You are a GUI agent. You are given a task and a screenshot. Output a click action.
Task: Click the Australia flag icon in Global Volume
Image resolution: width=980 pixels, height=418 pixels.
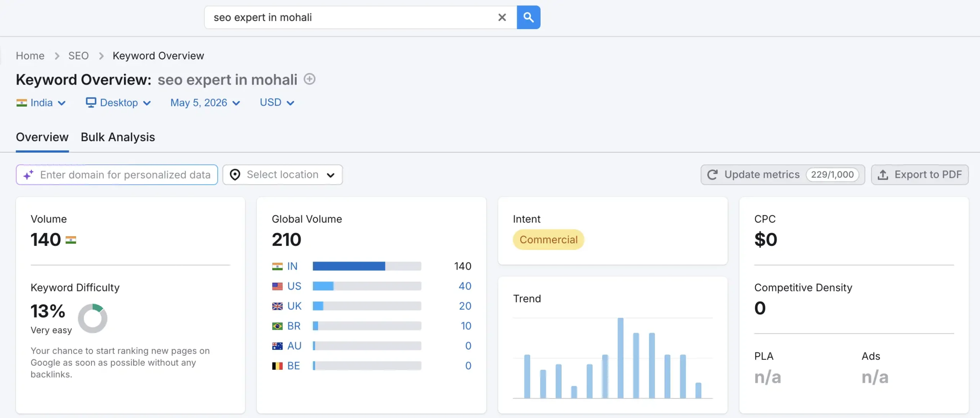point(277,346)
